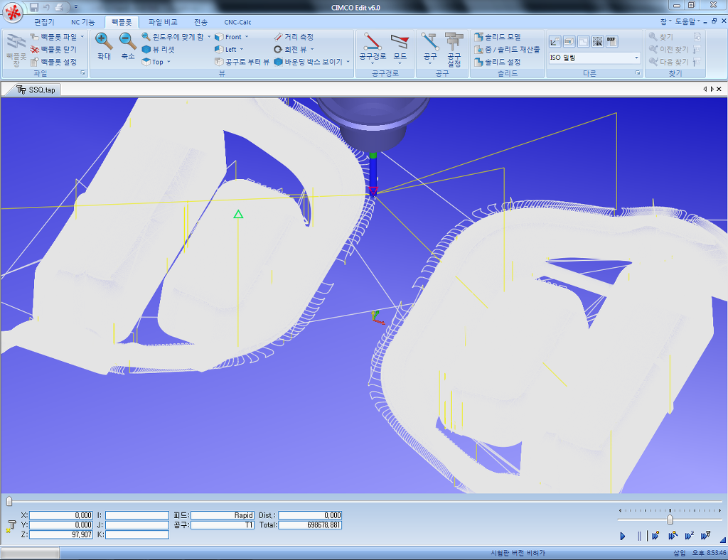Switch to the 편집기 ribbon tab
728x560 pixels.
click(44, 22)
